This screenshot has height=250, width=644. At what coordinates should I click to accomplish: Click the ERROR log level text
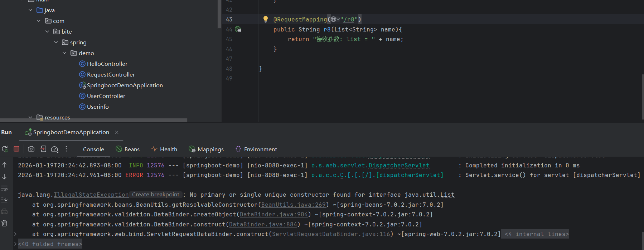[134, 175]
